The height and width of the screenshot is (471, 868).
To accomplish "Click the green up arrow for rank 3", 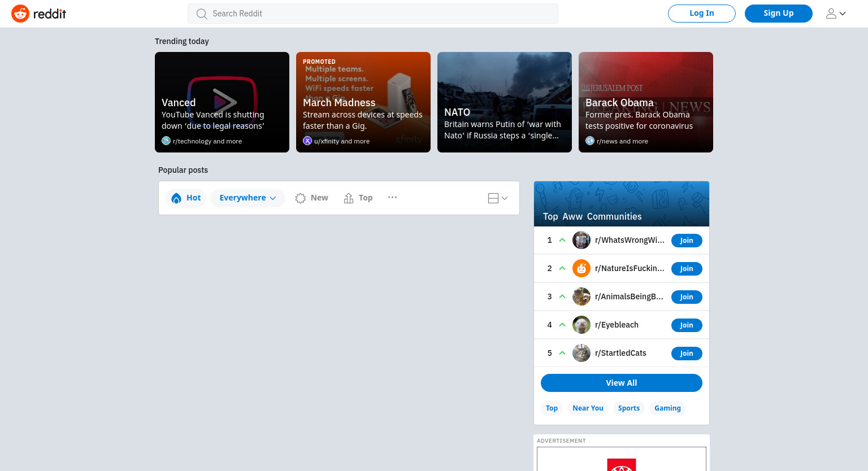I will (x=562, y=296).
